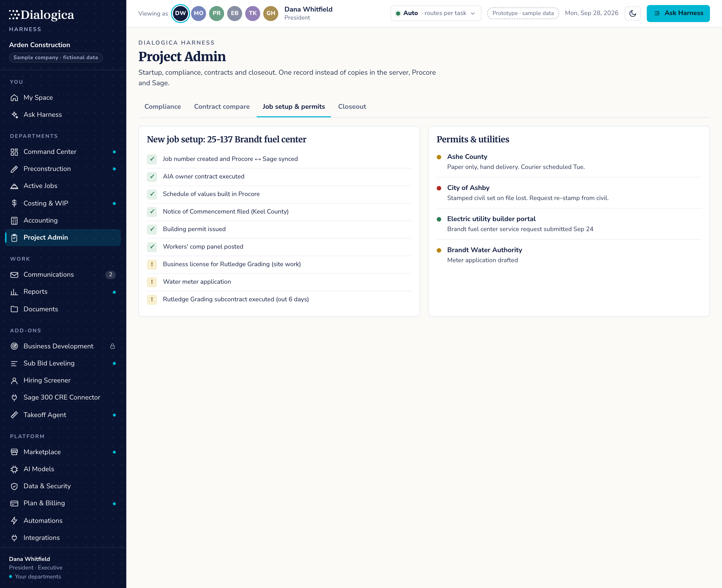Click the Costing & WIP dollar icon

click(x=14, y=203)
